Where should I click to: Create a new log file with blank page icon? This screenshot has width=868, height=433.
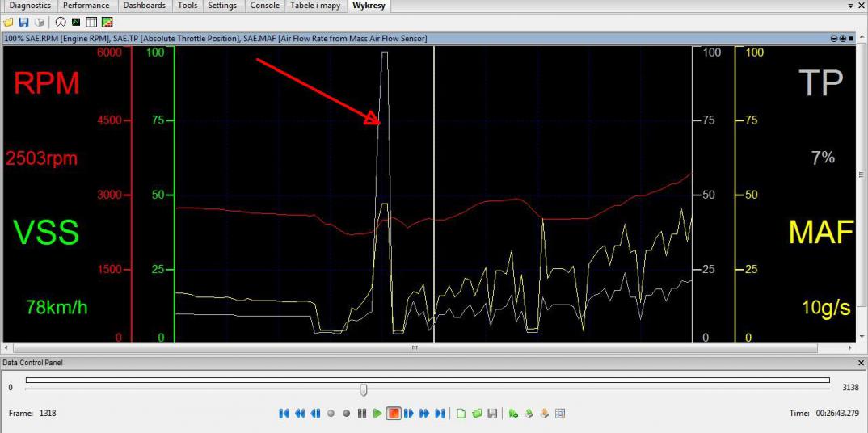click(461, 414)
